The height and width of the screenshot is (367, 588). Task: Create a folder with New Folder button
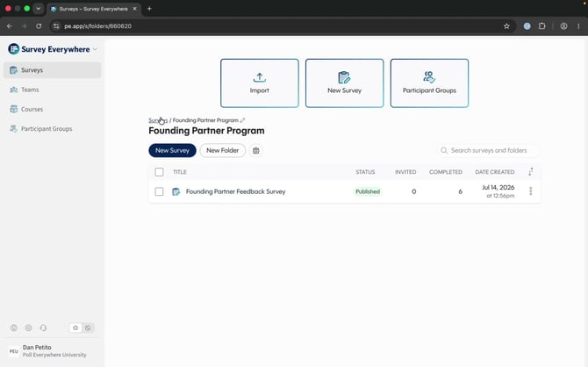point(222,150)
